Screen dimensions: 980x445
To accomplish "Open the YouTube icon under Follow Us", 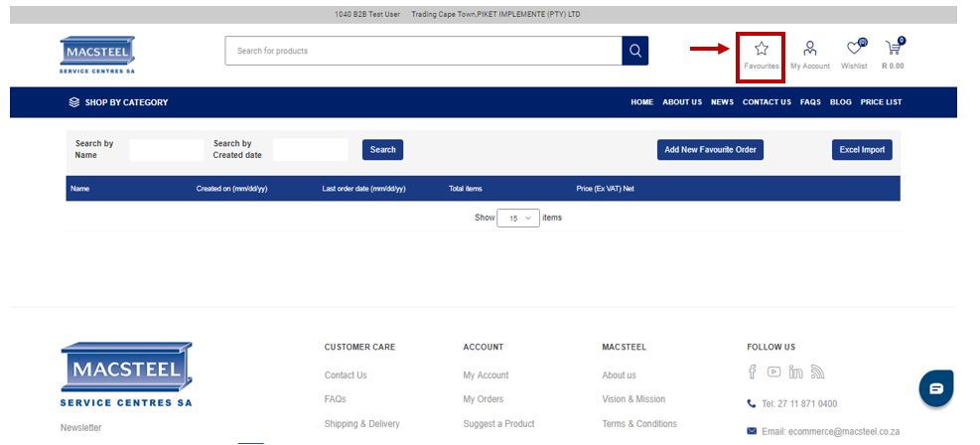I will pyautogui.click(x=773, y=372).
